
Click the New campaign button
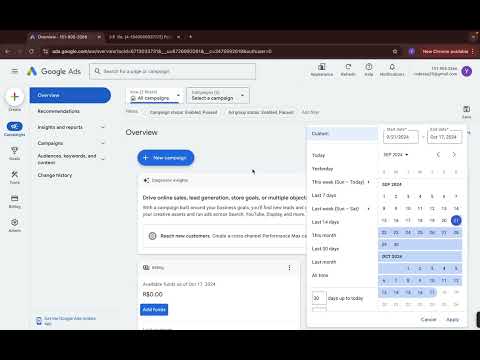coord(166,158)
